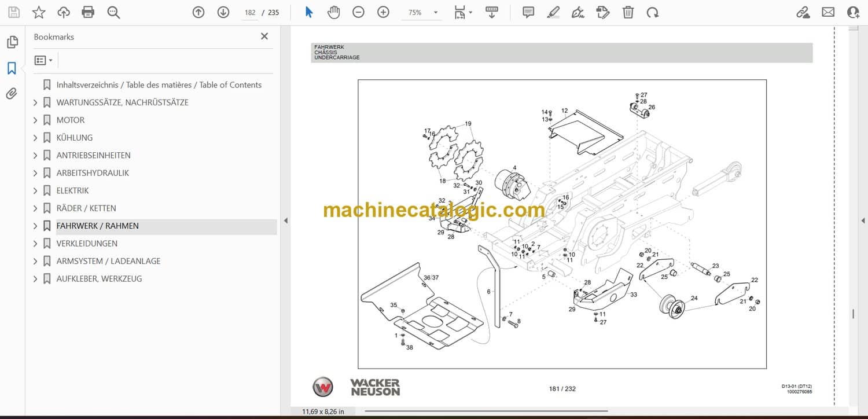This screenshot has height=419, width=868.
Task: Zoom in with the plus button
Action: [383, 12]
